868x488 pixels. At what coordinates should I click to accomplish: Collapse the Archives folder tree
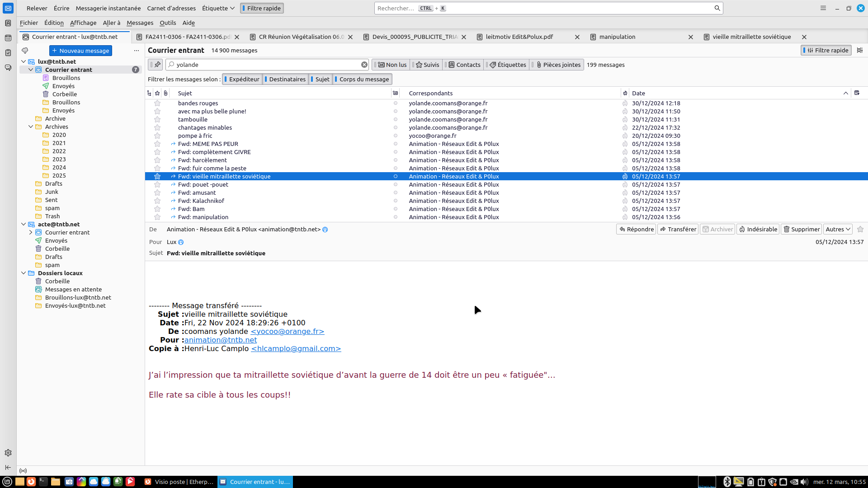coord(31,127)
